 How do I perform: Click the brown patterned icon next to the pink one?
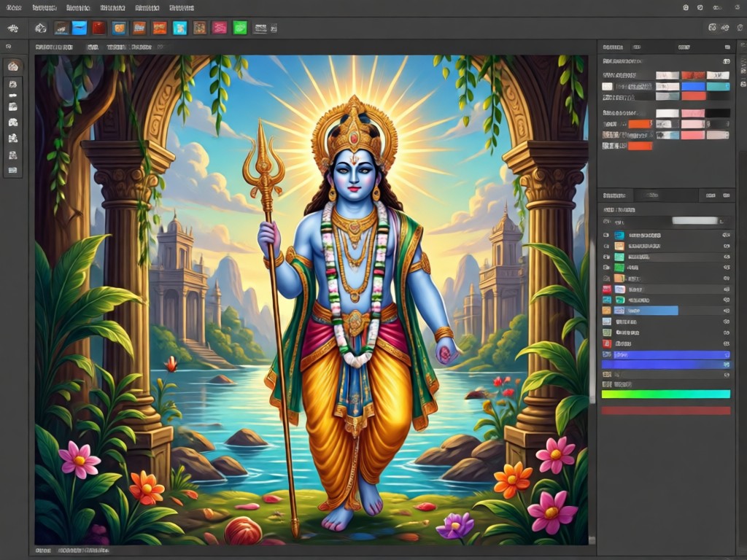point(200,28)
